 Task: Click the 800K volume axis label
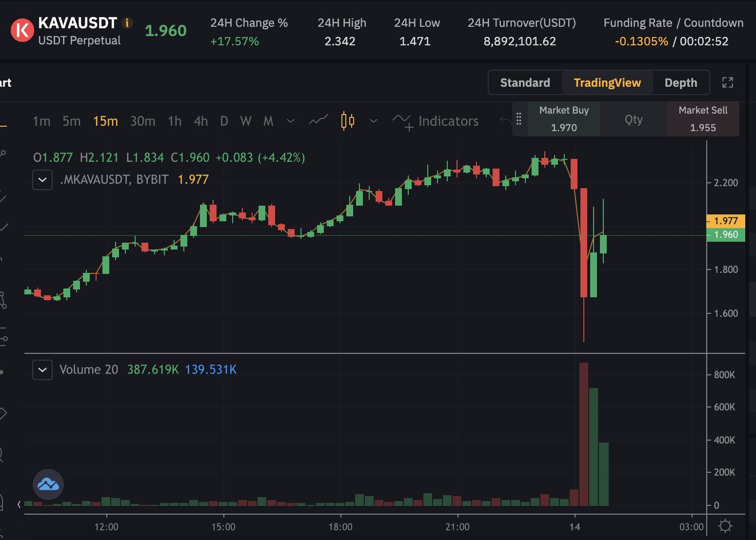coord(724,375)
